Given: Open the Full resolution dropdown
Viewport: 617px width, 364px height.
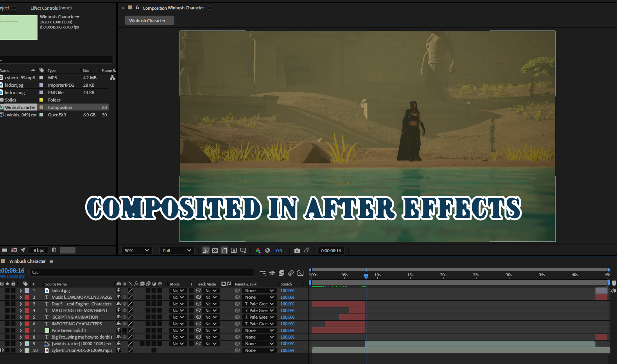Looking at the screenshot, I should 177,250.
